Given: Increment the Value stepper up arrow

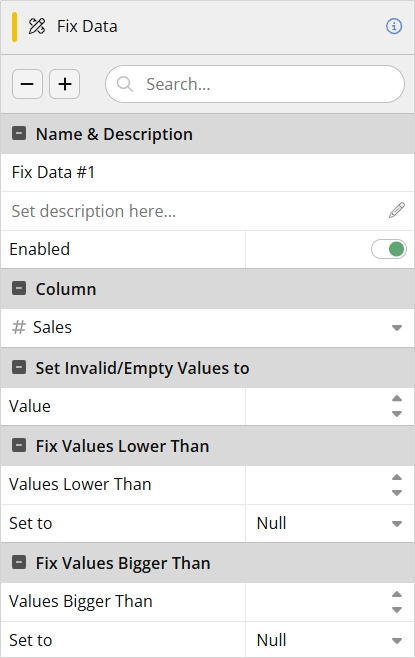Looking at the screenshot, I should click(x=397, y=398).
